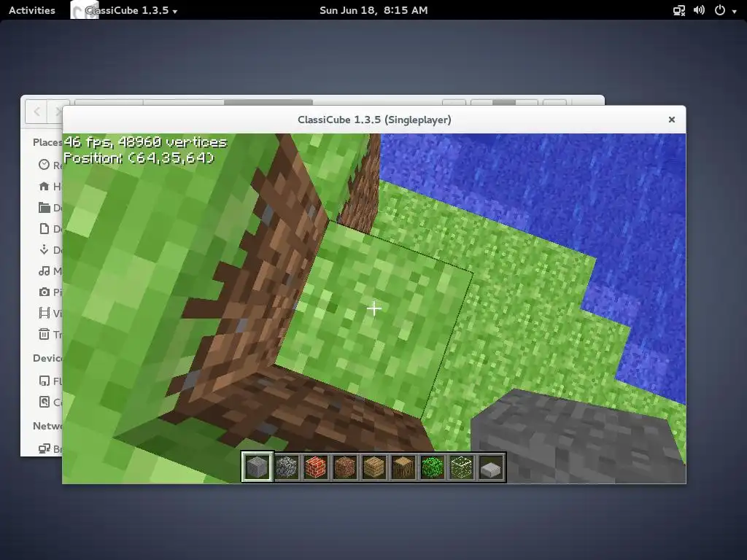747x560 pixels.
Task: Select the stone block in the hotbar
Action: (258, 467)
